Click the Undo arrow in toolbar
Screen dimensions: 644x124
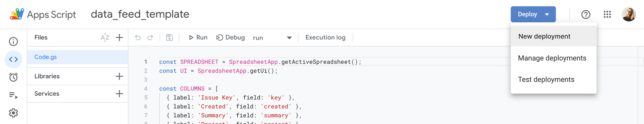(x=138, y=38)
